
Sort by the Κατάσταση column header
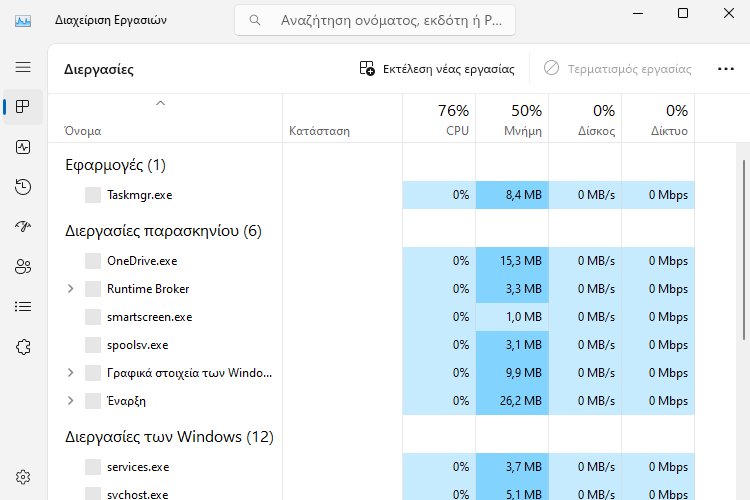(342, 119)
